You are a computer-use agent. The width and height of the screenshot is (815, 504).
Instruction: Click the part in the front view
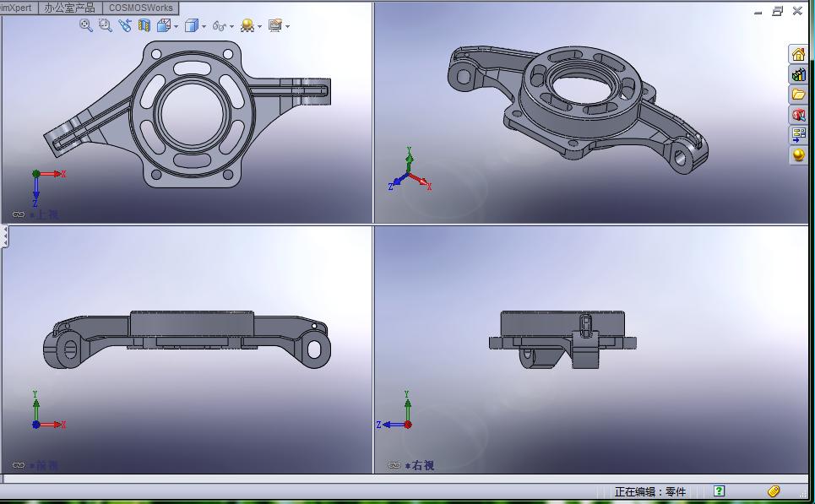(x=187, y=340)
